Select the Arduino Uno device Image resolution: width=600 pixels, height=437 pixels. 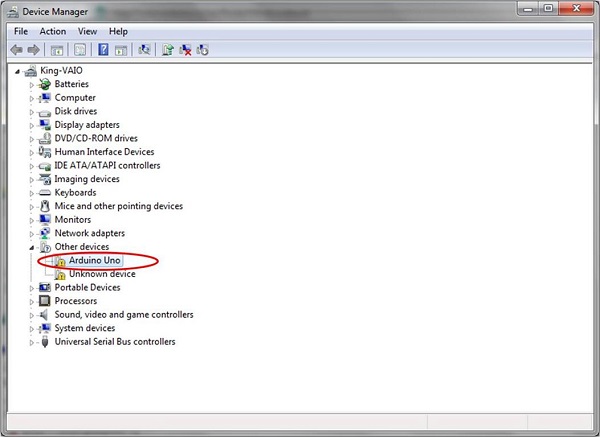click(x=94, y=261)
